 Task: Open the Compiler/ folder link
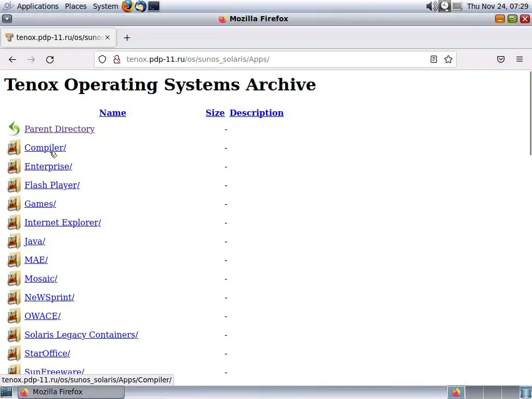[x=45, y=148]
